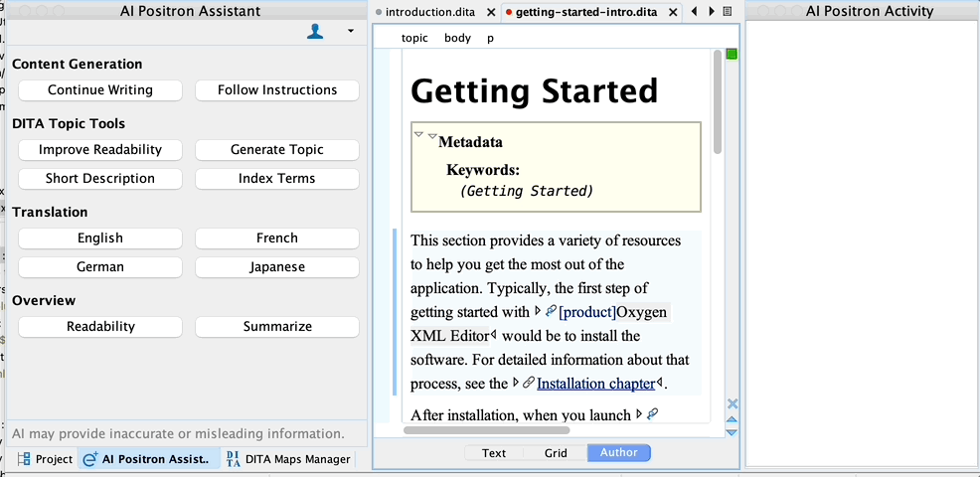980x477 pixels.
Task: Click the green validation status square
Action: (x=732, y=54)
